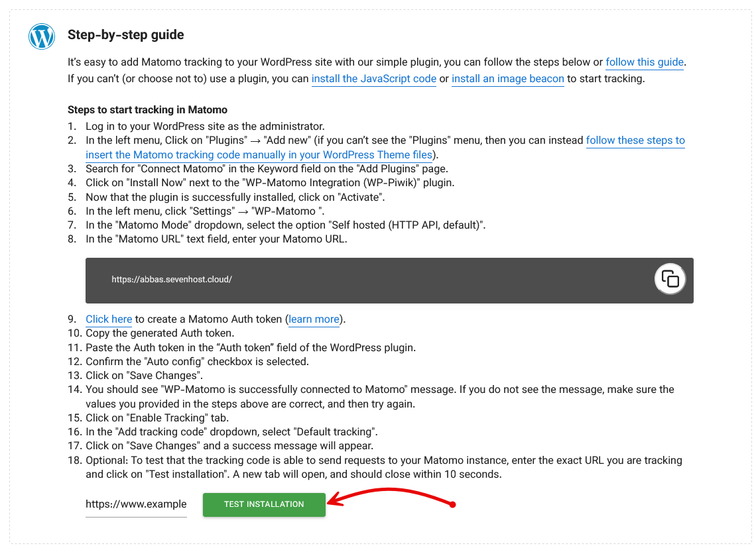Focus the URL field showing https://www.example
Viewport: 756px width, 548px height.
[136, 504]
